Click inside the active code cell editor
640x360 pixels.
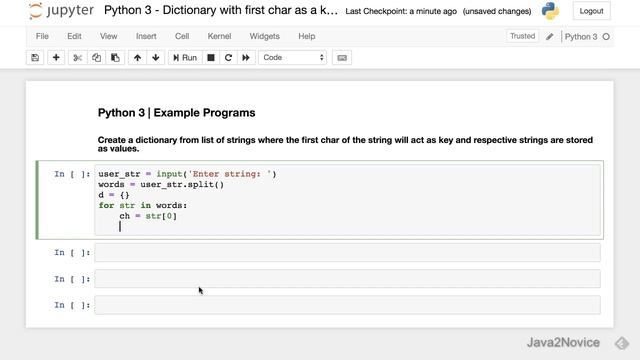pyautogui.click(x=347, y=200)
